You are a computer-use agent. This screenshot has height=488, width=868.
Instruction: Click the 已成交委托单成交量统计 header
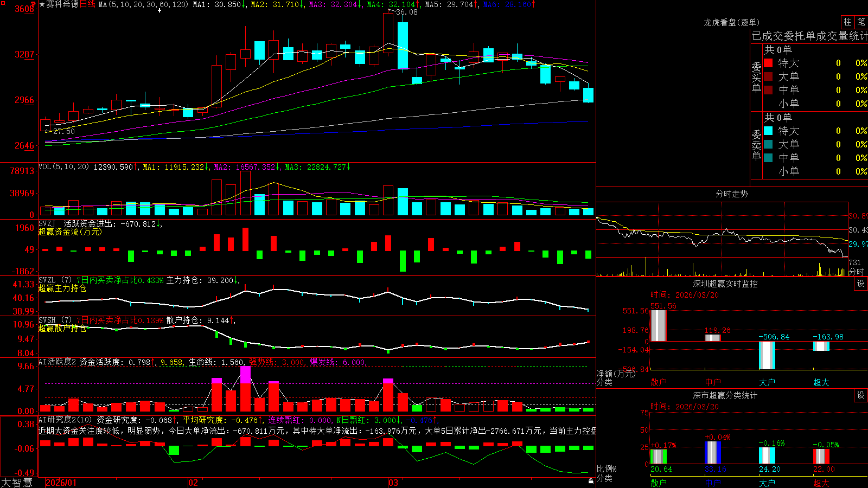pos(809,36)
